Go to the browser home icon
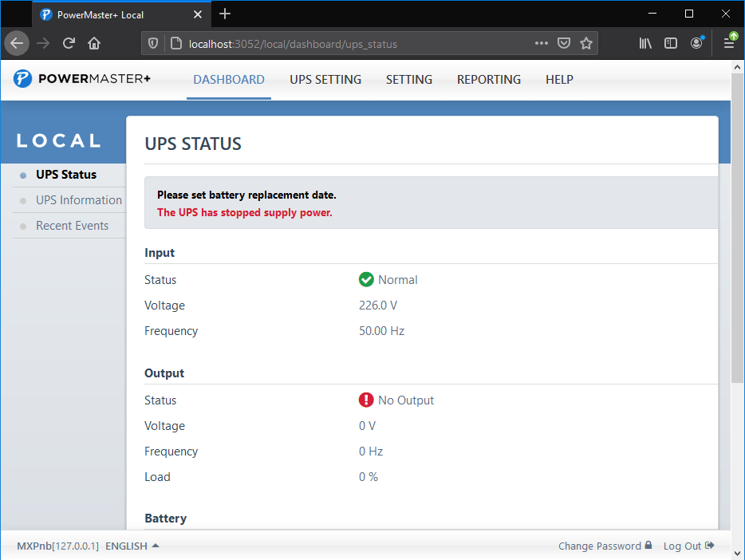The height and width of the screenshot is (560, 745). pos(94,44)
